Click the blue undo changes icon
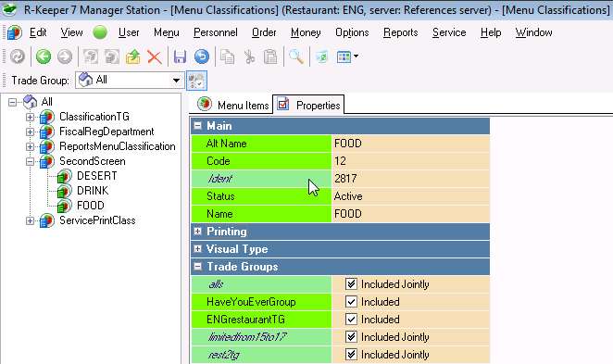613x364 pixels. point(202,57)
